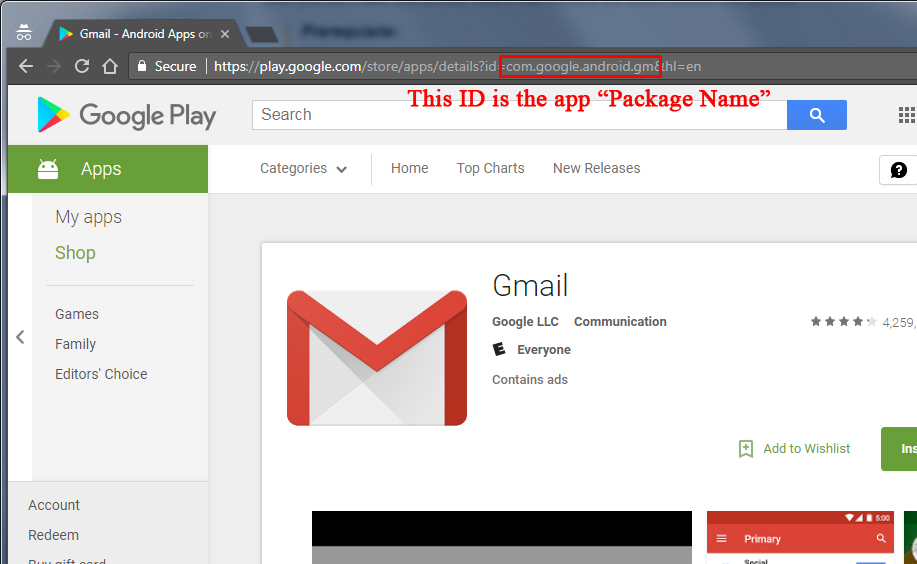This screenshot has width=917, height=564.
Task: Open a new tab button
Action: [x=261, y=35]
